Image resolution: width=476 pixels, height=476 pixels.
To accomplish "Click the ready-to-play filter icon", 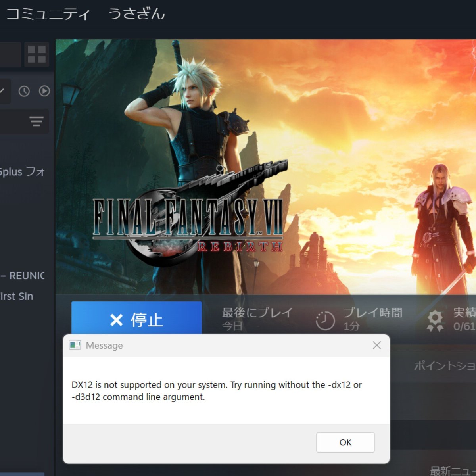I will [44, 91].
